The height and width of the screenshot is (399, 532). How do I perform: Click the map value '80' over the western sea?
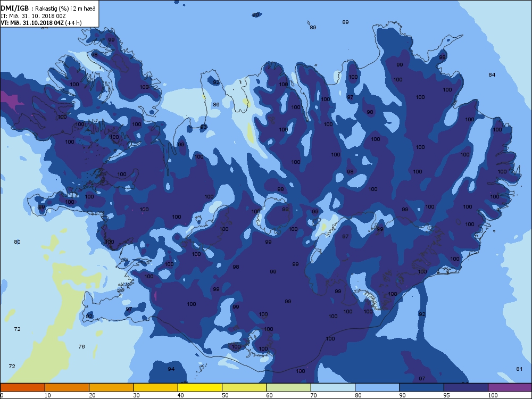click(x=17, y=242)
